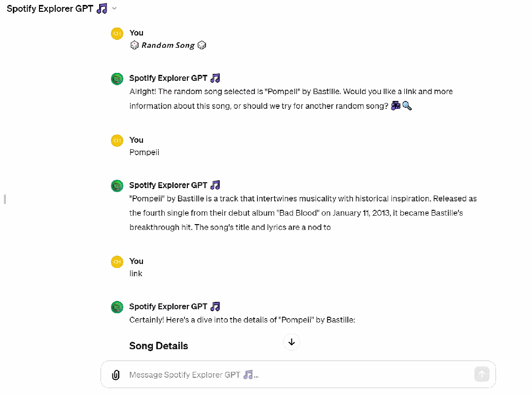532x394 pixels.
Task: Click the "Song Details" heading
Action: (158, 346)
